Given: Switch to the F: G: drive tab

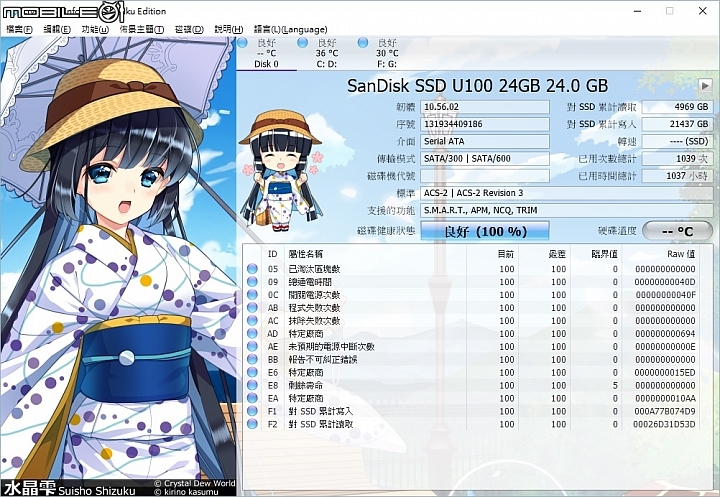Looking at the screenshot, I should [x=387, y=53].
